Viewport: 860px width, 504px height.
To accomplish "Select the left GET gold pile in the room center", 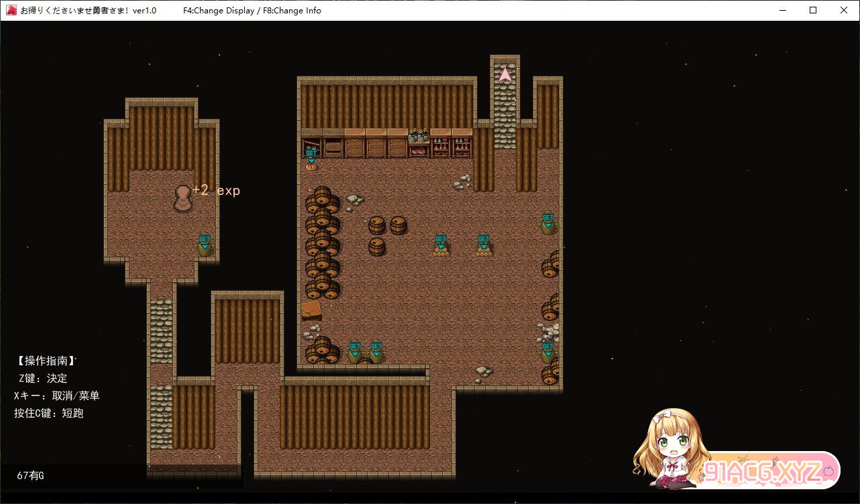I will pos(441,245).
